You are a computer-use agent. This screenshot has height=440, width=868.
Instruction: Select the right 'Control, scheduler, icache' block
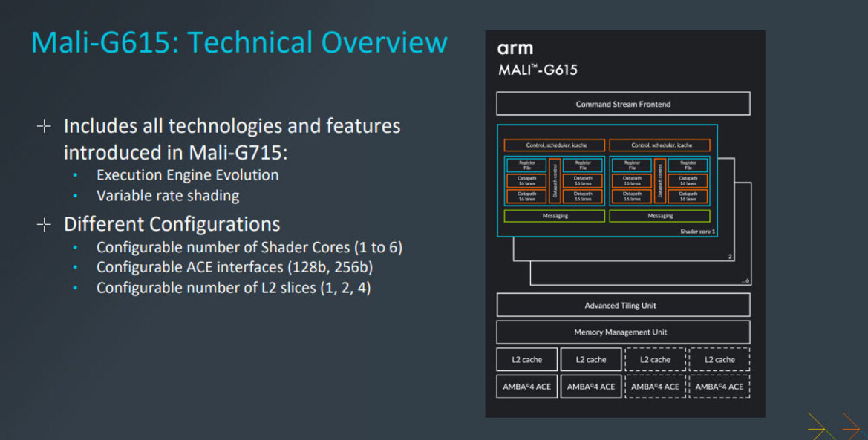point(660,145)
